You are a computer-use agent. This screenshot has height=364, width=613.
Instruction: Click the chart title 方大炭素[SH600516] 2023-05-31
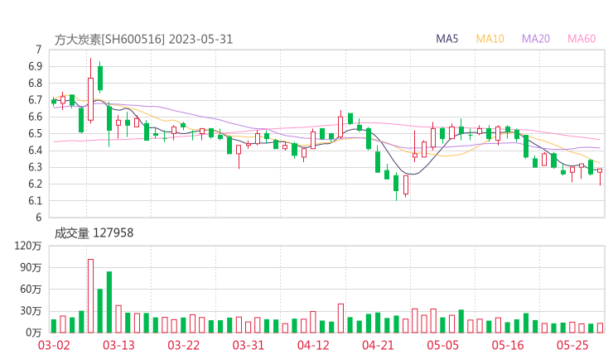coord(143,40)
